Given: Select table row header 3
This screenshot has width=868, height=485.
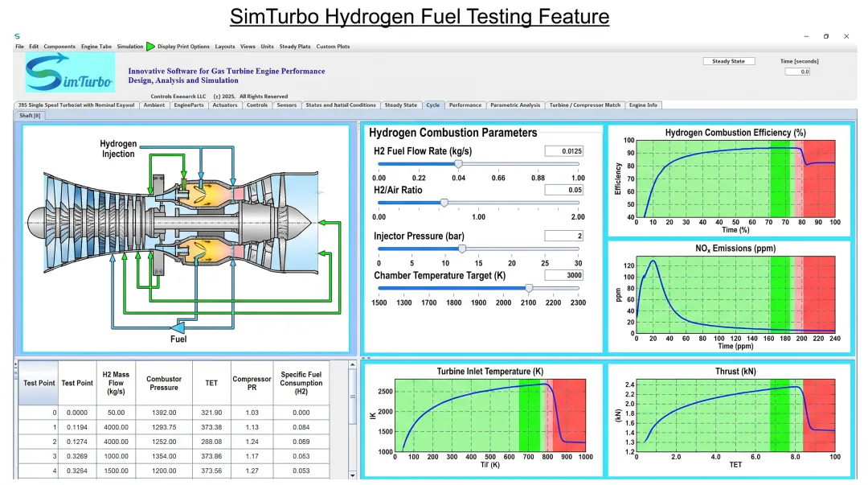Looking at the screenshot, I should [x=39, y=456].
